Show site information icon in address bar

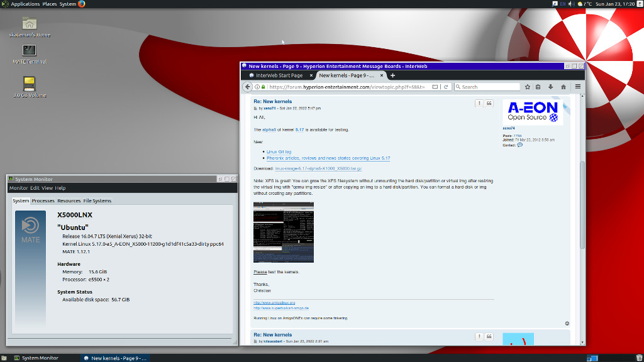coord(257,87)
